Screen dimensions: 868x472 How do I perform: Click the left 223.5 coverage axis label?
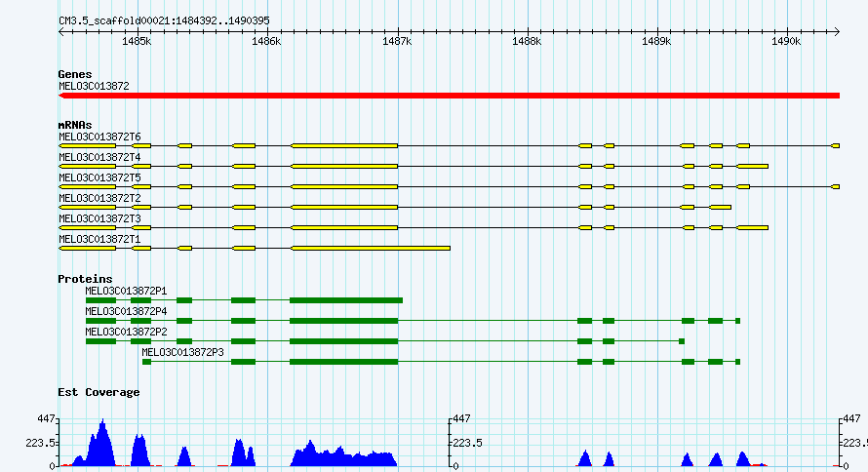[40, 443]
